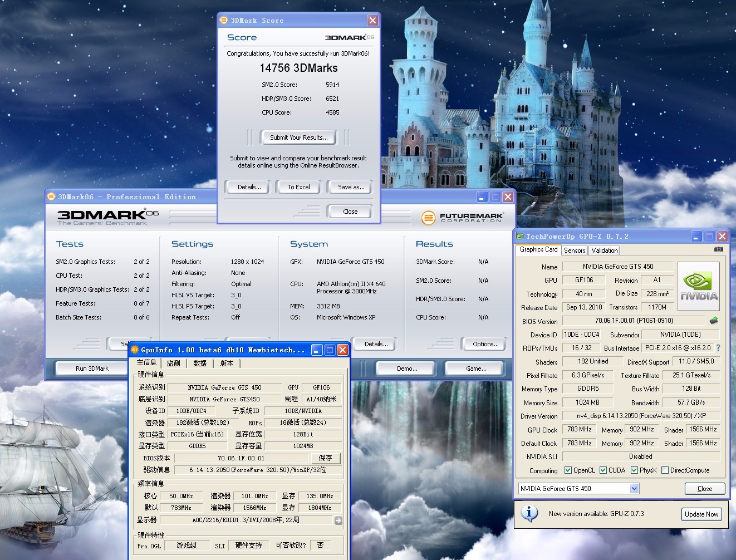The width and height of the screenshot is (736, 560).
Task: Click the 保存 button next to BIOS version
Action: (x=325, y=458)
